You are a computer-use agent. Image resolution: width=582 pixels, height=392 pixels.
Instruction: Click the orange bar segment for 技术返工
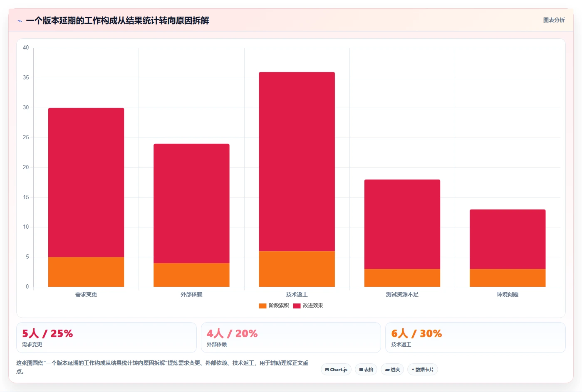click(x=297, y=269)
